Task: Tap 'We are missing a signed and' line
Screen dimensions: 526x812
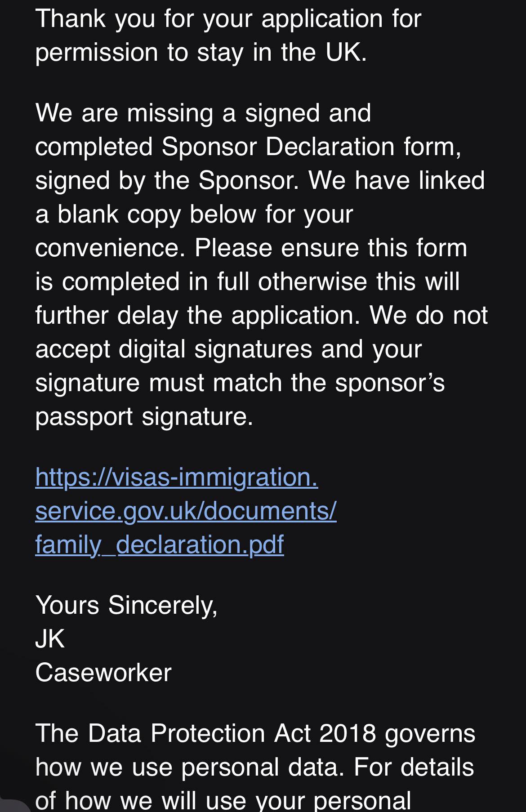Action: click(x=203, y=113)
